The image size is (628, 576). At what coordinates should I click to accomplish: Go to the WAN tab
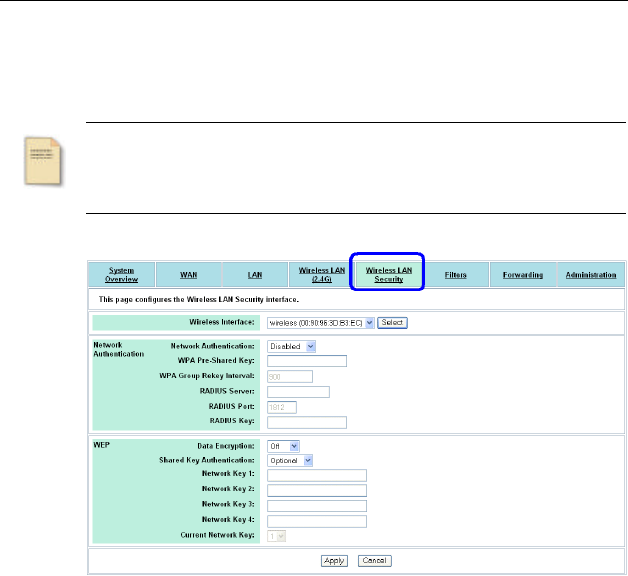click(x=187, y=274)
